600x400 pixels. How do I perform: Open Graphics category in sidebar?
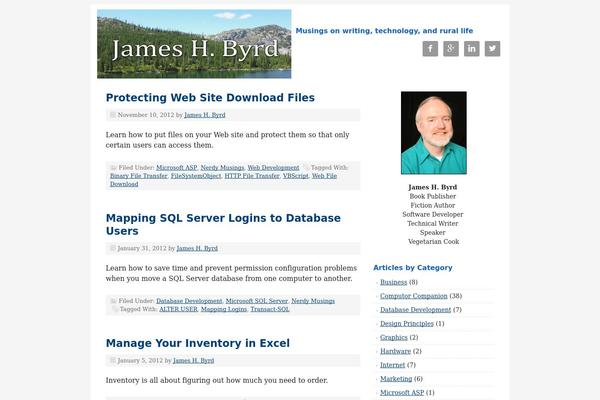click(394, 337)
